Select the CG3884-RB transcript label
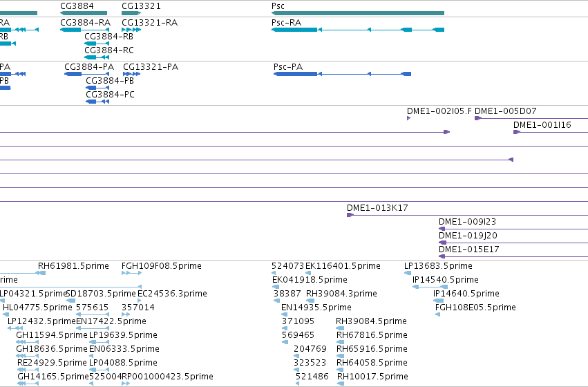 (x=108, y=37)
